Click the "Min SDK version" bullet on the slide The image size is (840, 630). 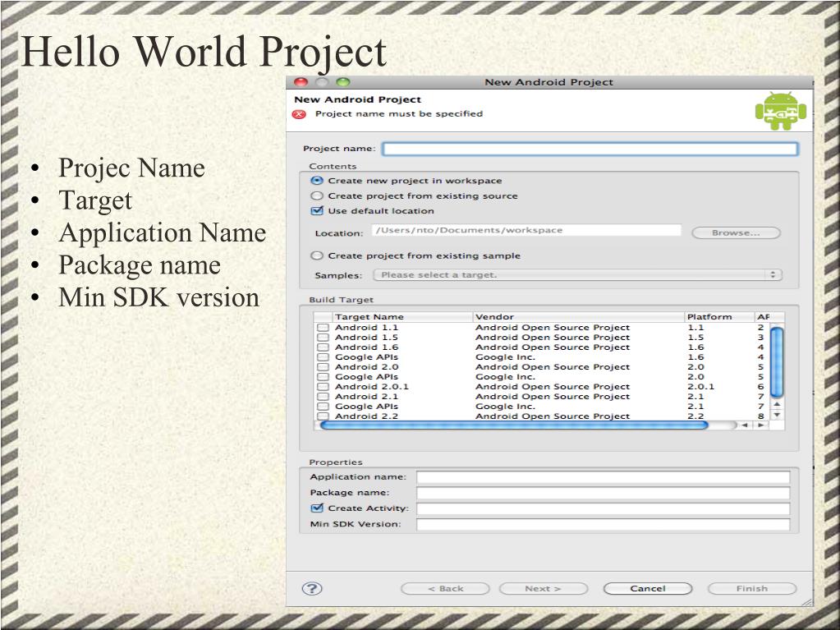(x=159, y=297)
